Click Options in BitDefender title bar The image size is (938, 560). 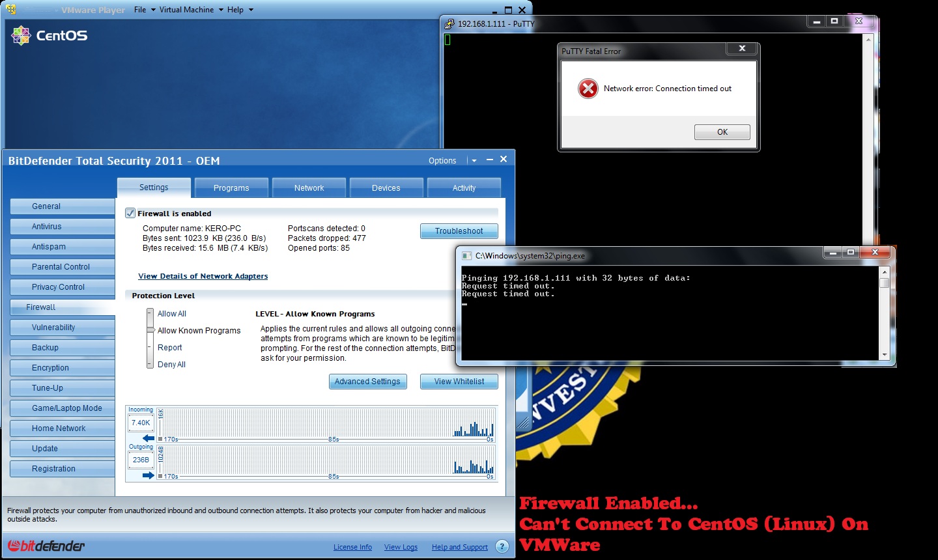coord(442,161)
